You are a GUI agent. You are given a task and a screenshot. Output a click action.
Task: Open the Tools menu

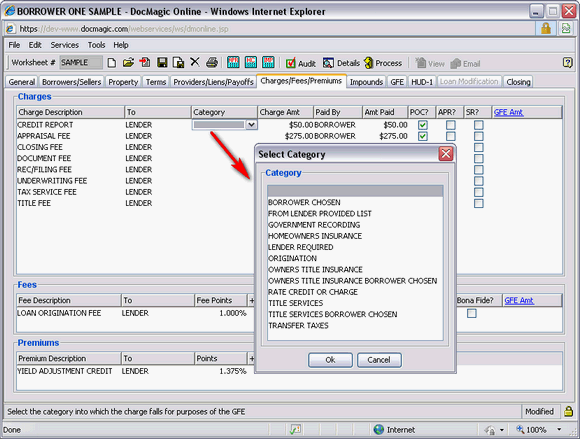point(97,45)
